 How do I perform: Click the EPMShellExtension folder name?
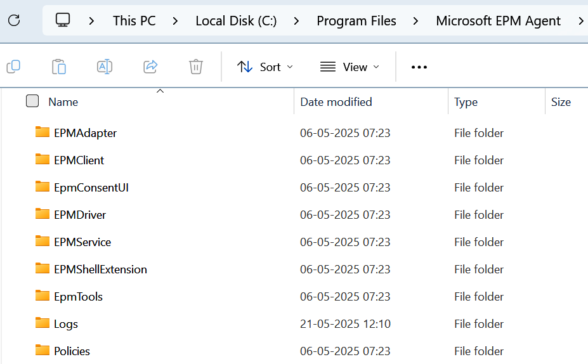(100, 270)
